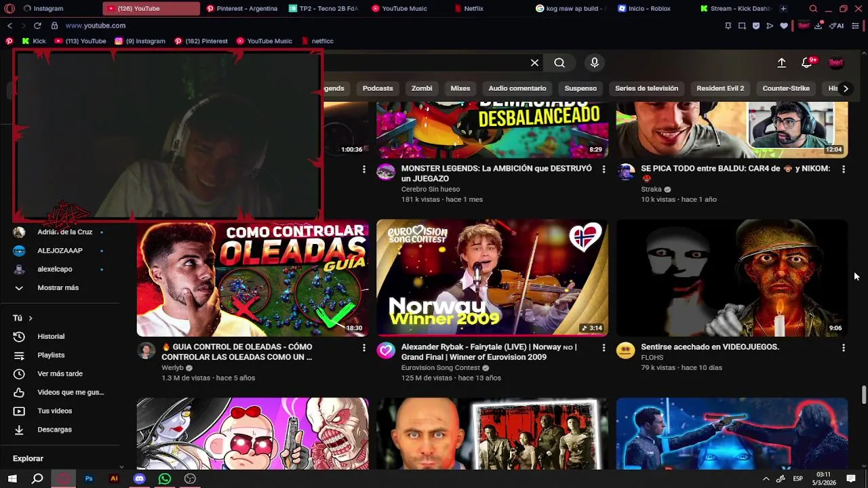
Task: Select the Counter-Strike filter chip
Action: (x=786, y=88)
